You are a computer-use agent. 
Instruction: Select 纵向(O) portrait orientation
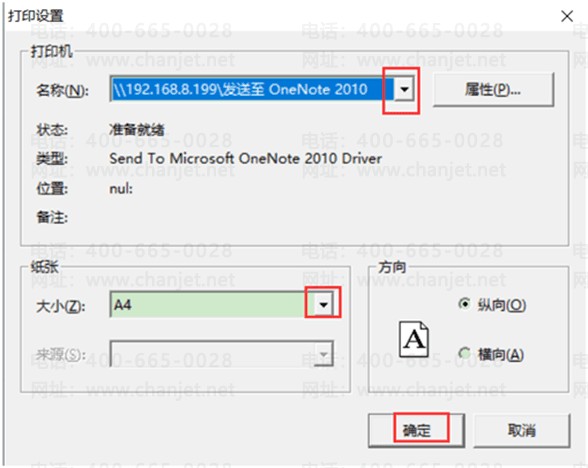492,304
